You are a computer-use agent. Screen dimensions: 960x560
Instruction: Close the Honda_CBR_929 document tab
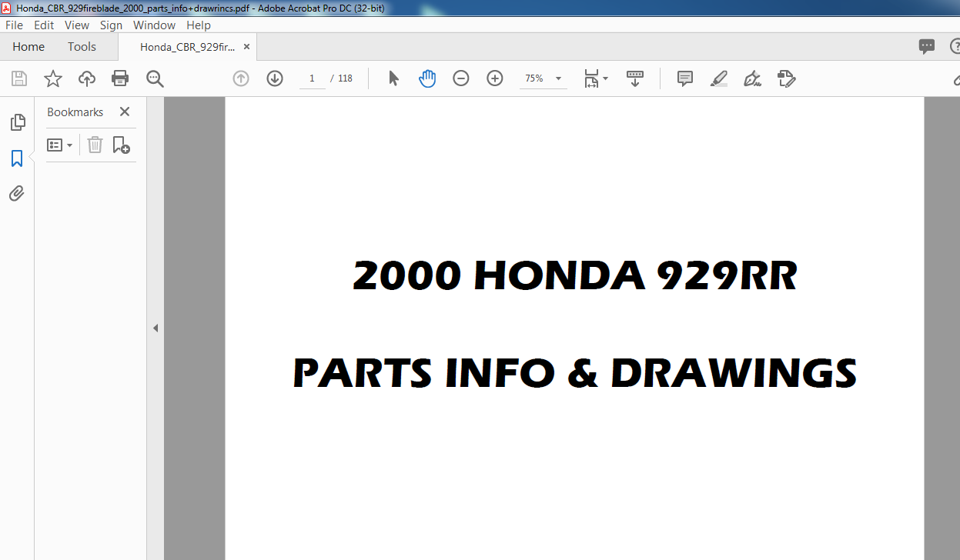(246, 47)
